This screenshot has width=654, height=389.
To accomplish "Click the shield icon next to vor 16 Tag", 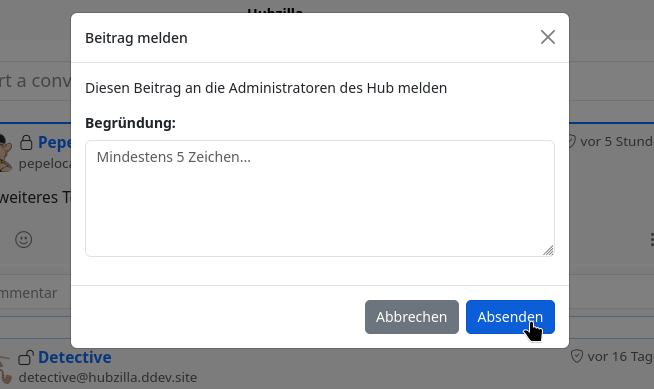I will tap(576, 356).
